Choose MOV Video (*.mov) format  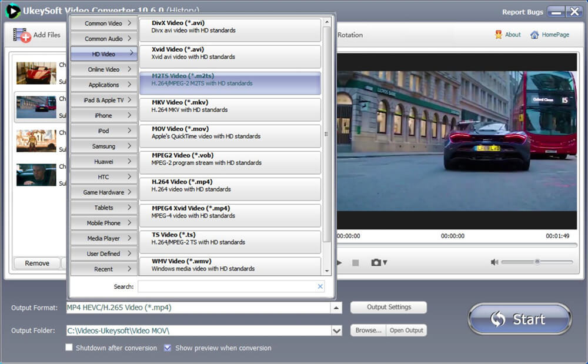[230, 136]
